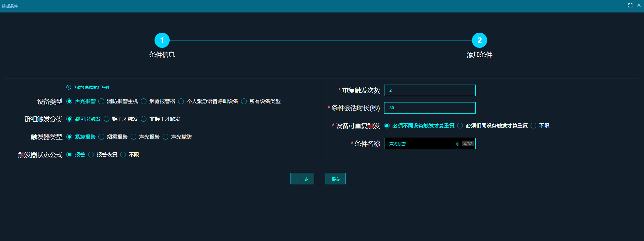Click the 重复触发次数 input field
This screenshot has height=241, width=644.
point(430,90)
